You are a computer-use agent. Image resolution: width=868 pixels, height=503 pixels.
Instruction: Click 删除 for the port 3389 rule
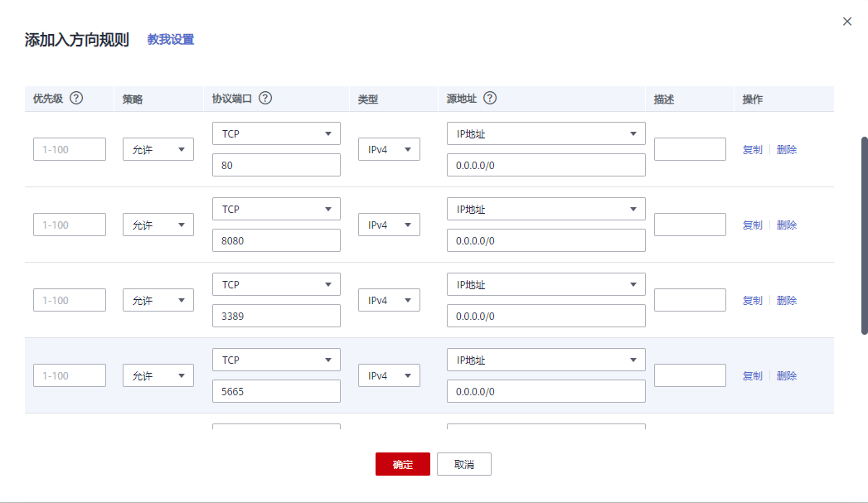pos(787,300)
